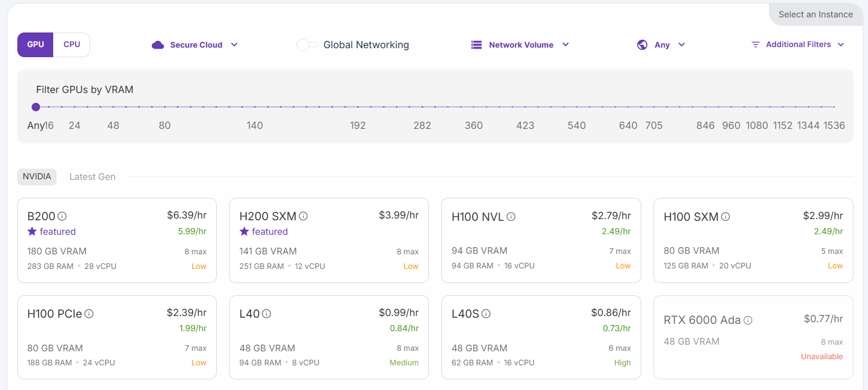
Task: Select the NVIDIA tab
Action: pos(37,177)
